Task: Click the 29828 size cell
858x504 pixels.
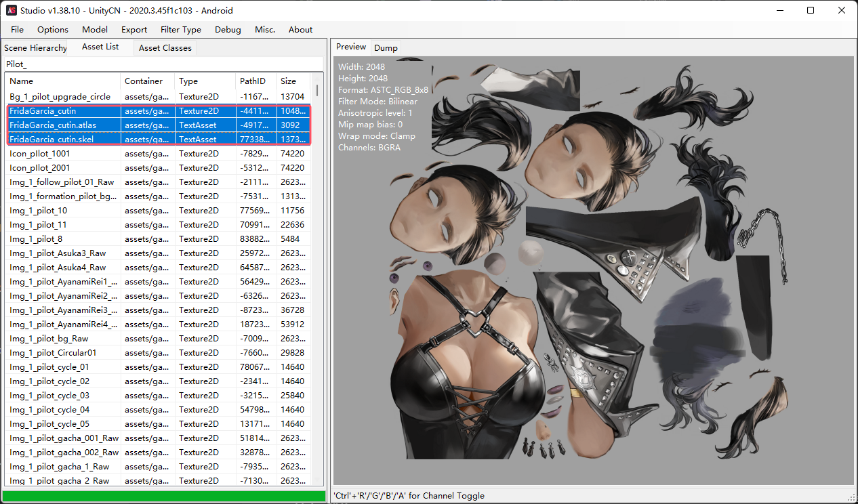Action: [293, 353]
